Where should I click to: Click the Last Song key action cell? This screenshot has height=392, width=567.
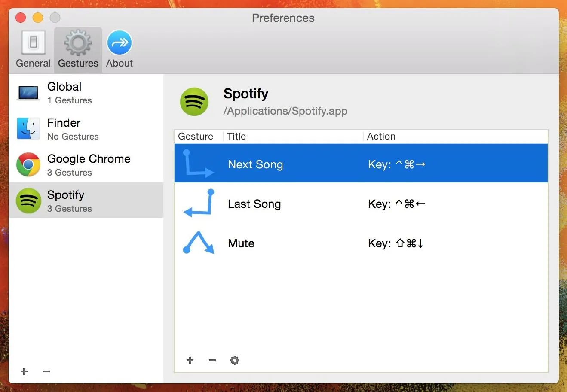(x=396, y=204)
